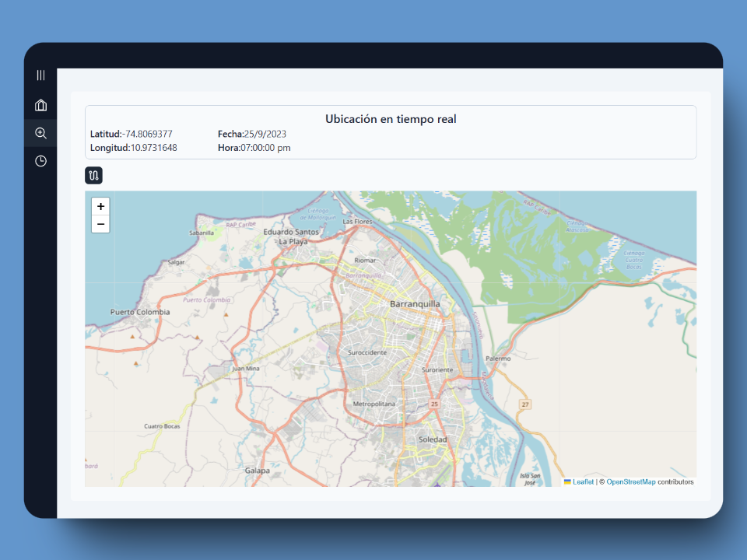Zoom out the map with minus
This screenshot has width=747, height=560.
pyautogui.click(x=100, y=224)
